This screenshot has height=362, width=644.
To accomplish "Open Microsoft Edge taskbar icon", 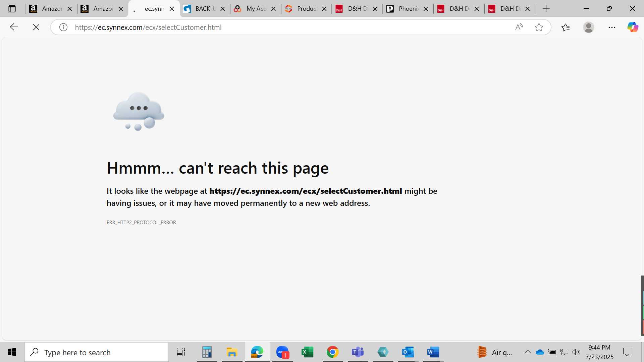I will click(x=257, y=352).
